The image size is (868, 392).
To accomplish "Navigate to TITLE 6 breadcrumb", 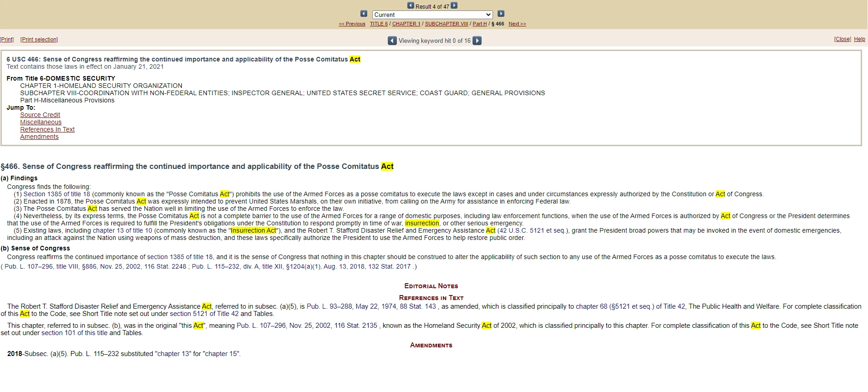I will (379, 24).
